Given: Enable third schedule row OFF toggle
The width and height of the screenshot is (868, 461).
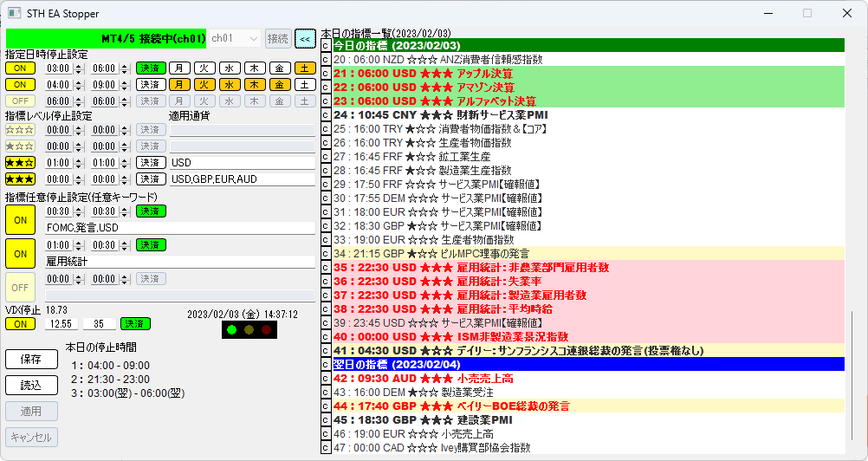Looking at the screenshot, I should click(x=21, y=101).
